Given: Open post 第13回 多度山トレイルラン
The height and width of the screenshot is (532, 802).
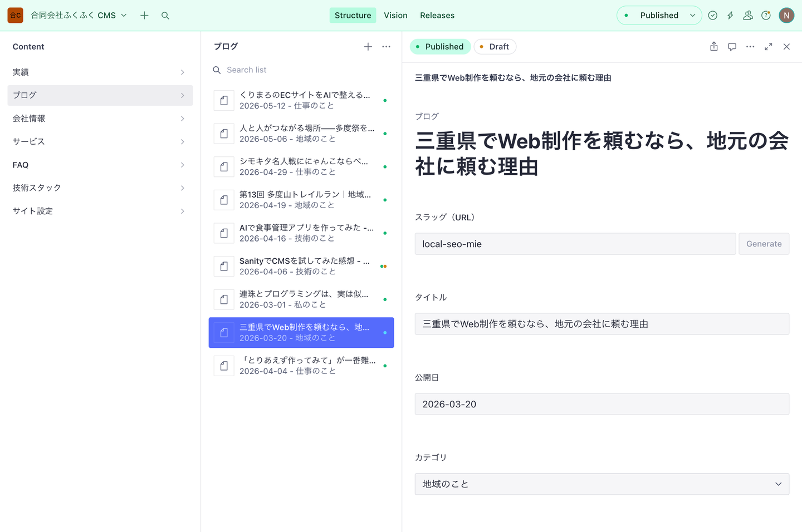Looking at the screenshot, I should [301, 200].
